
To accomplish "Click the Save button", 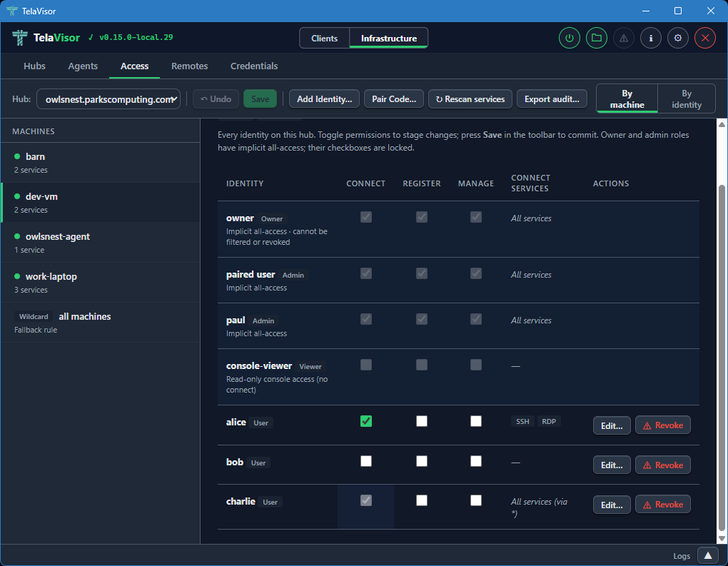I will point(260,99).
